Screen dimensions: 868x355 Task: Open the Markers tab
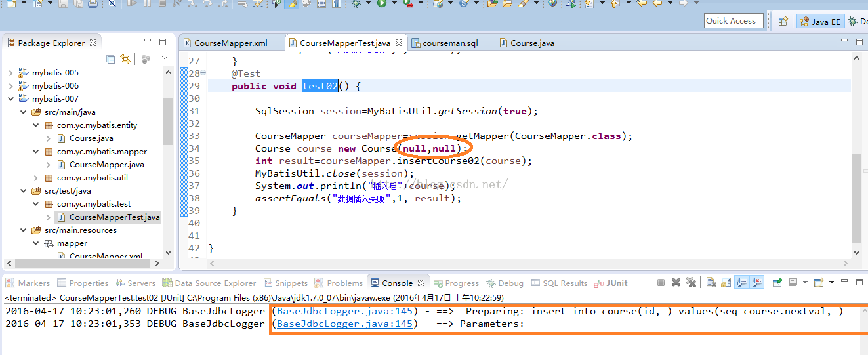coord(28,283)
